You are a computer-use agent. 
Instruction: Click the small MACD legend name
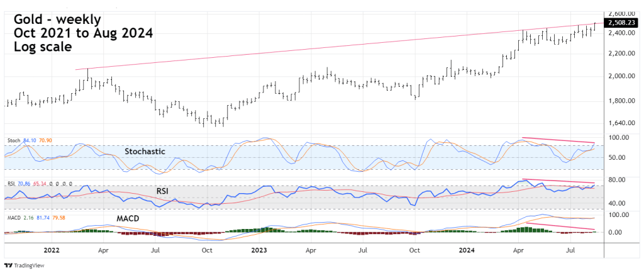(x=13, y=218)
